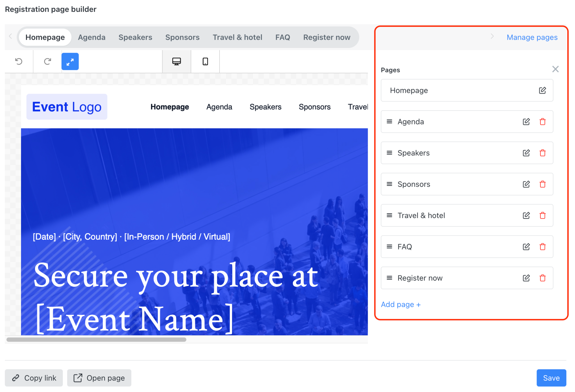This screenshot has height=392, width=575.
Task: Open the Register now tab
Action: tap(327, 37)
